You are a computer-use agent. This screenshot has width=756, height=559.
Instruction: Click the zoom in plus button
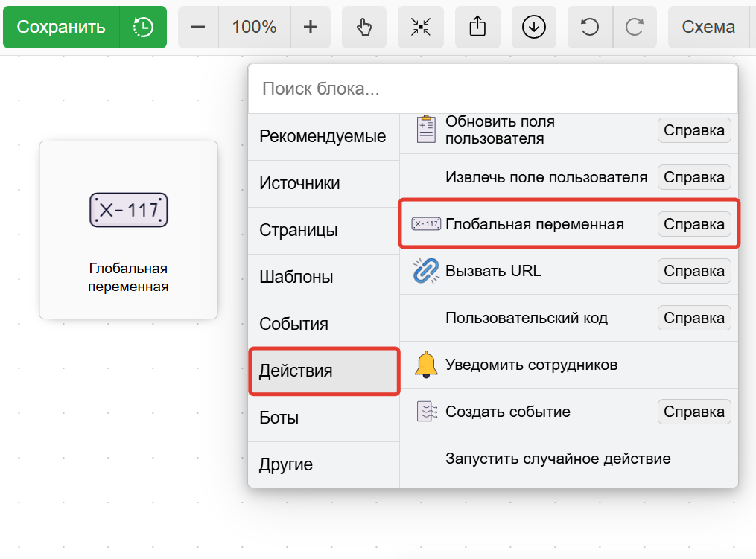point(310,27)
